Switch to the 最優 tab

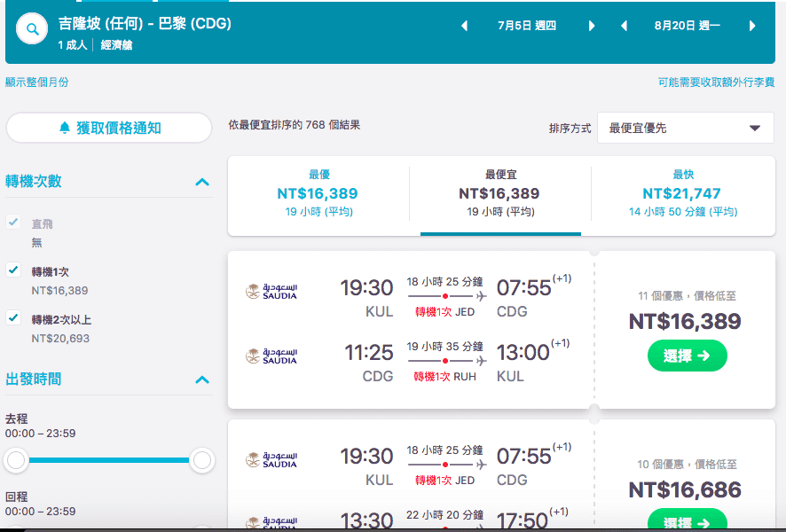[x=318, y=194]
